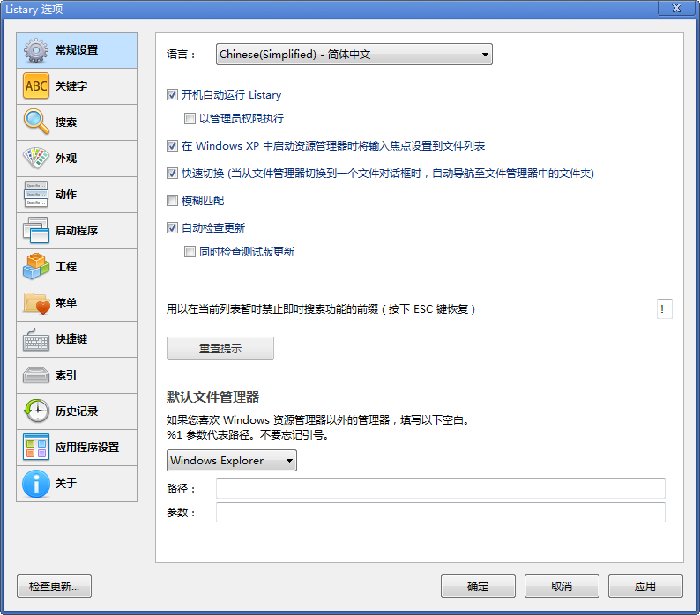Click the 应用 button
Viewport: 700px width, 615px height.
[x=645, y=586]
